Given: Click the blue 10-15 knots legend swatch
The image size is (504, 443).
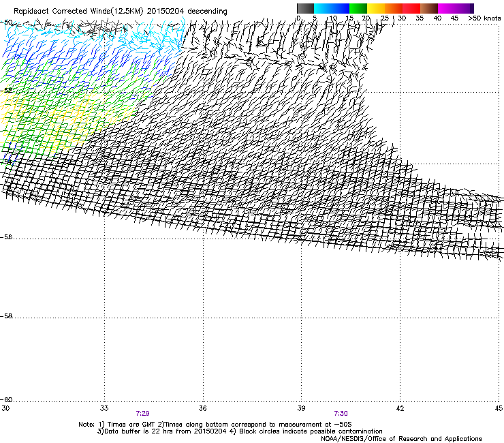Looking at the screenshot, I should click(x=341, y=8).
